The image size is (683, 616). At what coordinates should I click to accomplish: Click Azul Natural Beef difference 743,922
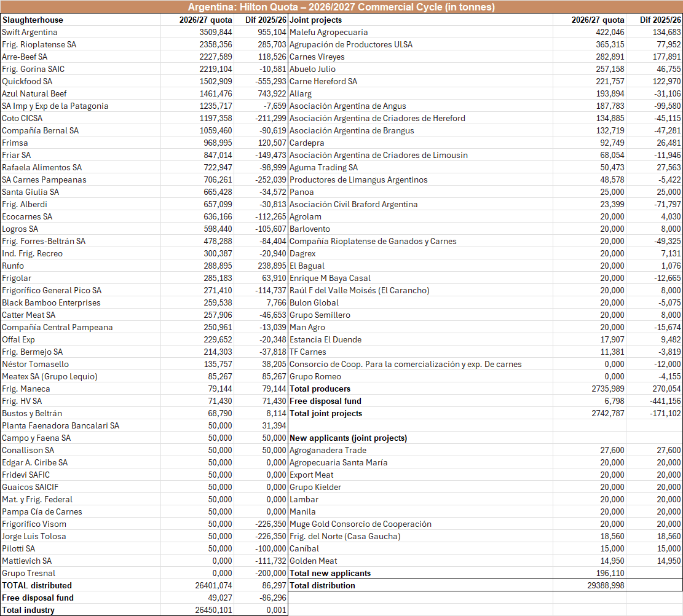(261, 93)
